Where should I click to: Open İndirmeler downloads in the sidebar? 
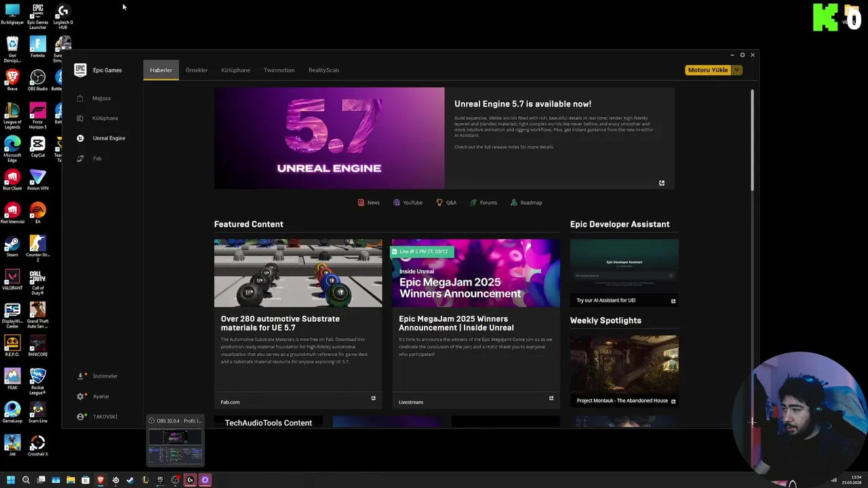(98, 376)
